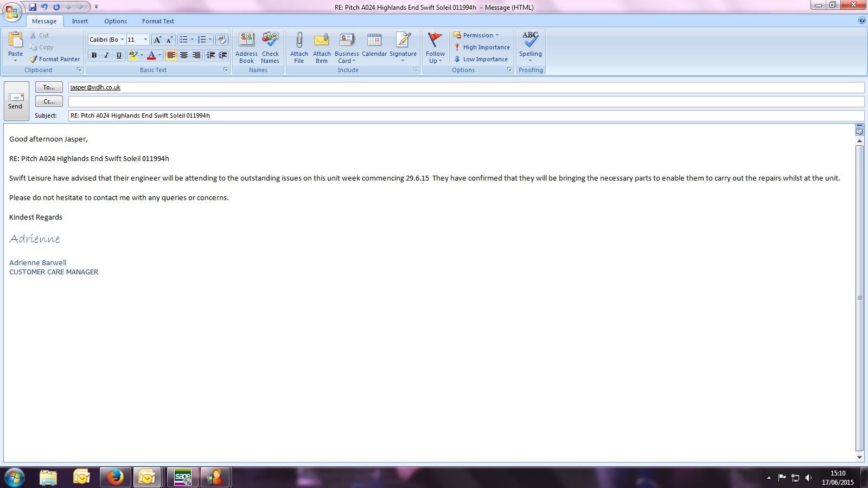Apply the red font color
The height and width of the screenshot is (488, 868).
coord(151,55)
